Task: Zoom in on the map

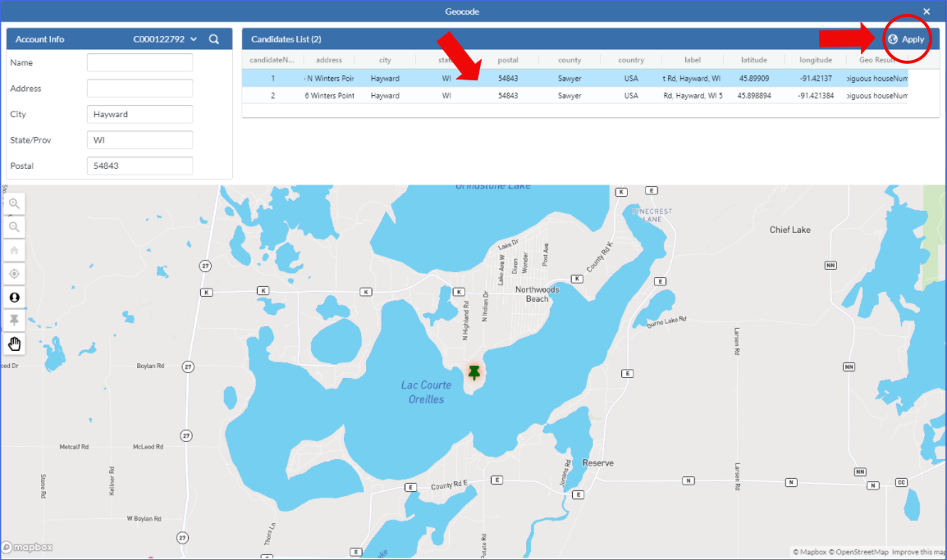Action: 14,204
